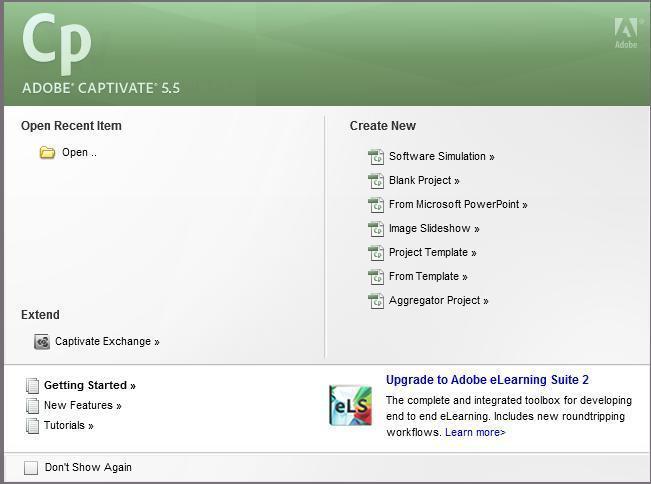Viewport: 651px width, 484px height.
Task: Click the Cp icon beside Image Slideshow
Action: (376, 229)
